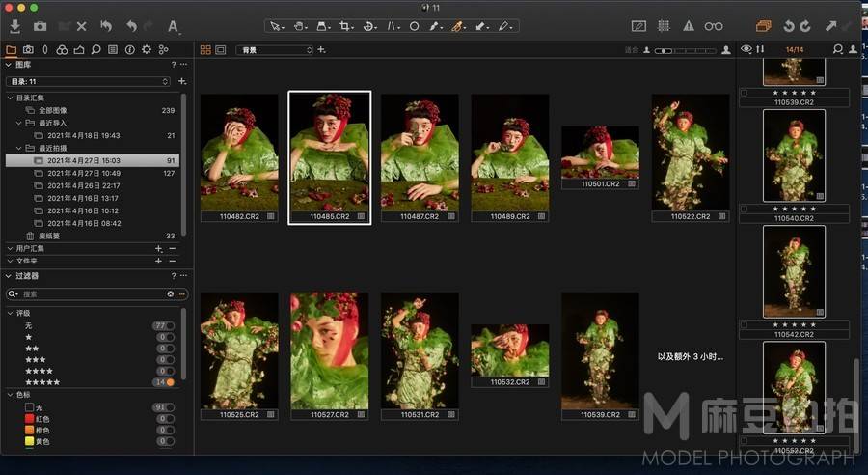This screenshot has height=475, width=868.
Task: Disable the five-star rating filter showing 14
Action: coord(164,382)
